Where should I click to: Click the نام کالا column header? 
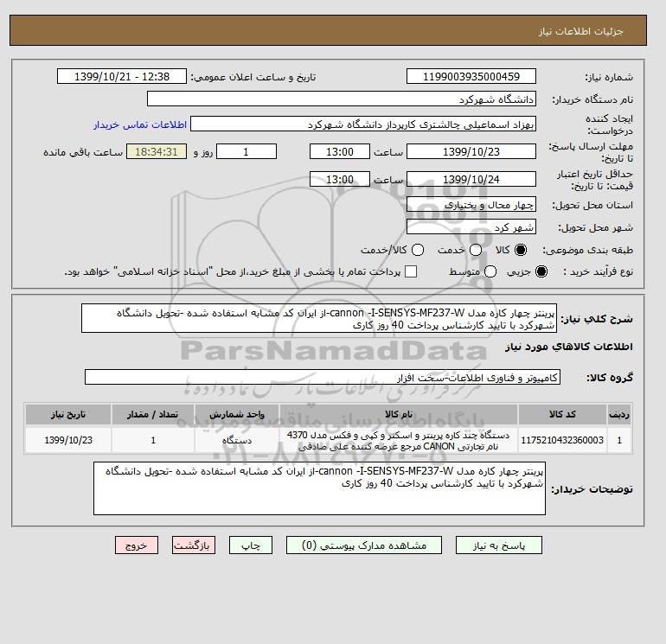[x=399, y=414]
